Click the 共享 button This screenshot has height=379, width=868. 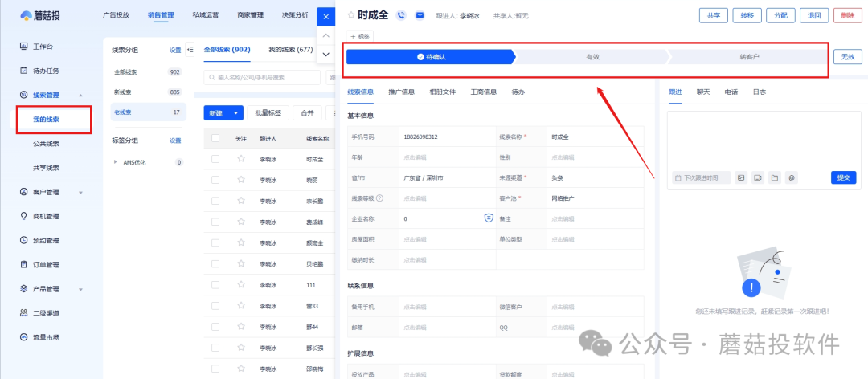tap(714, 15)
